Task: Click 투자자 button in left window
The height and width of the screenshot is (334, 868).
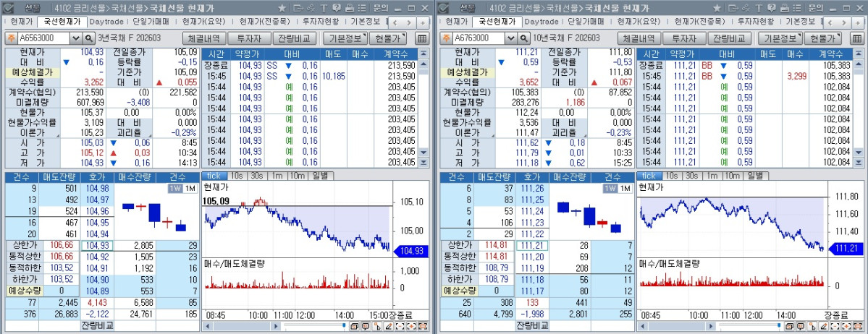Action: click(249, 38)
